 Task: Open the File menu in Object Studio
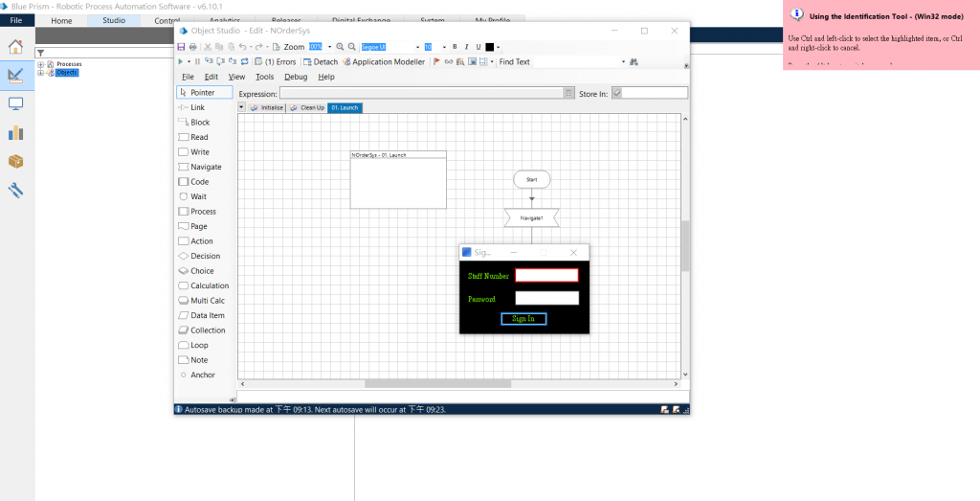point(188,77)
